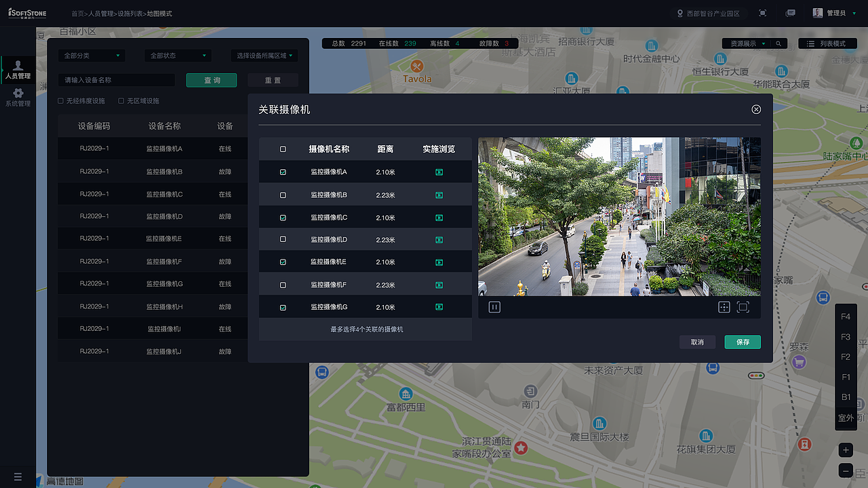868x488 pixels.
Task: Open the messages icon in top bar
Action: coord(790,14)
